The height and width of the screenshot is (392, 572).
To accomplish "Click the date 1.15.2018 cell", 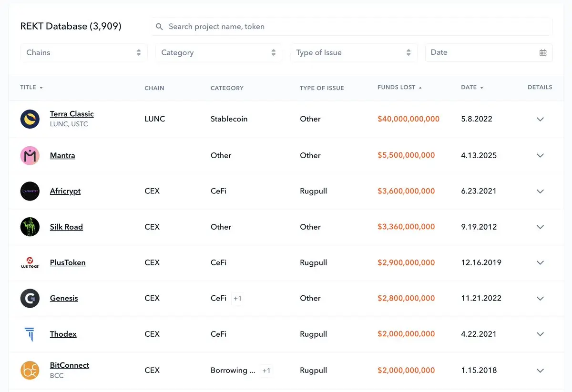I will pyautogui.click(x=479, y=370).
